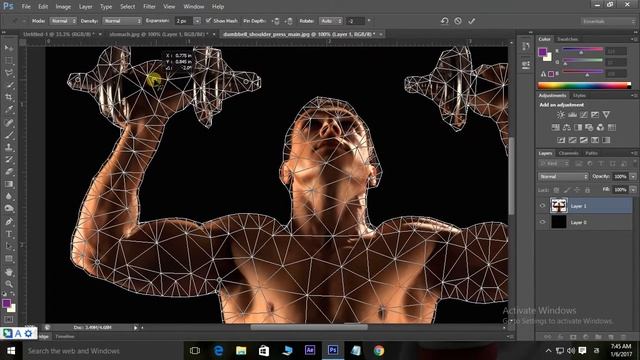Screen dimensions: 640x360
Task: Select the Hand tool
Action: pos(9,272)
